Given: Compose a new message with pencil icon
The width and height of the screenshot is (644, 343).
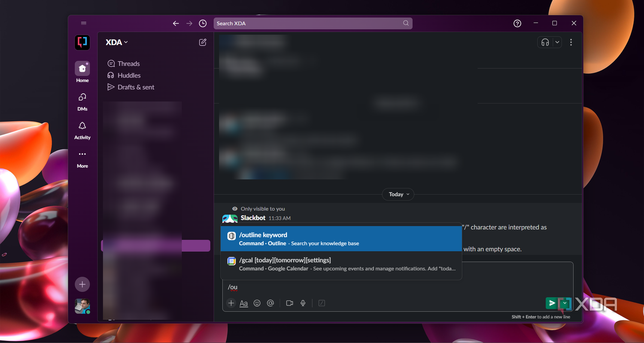Looking at the screenshot, I should pos(203,42).
